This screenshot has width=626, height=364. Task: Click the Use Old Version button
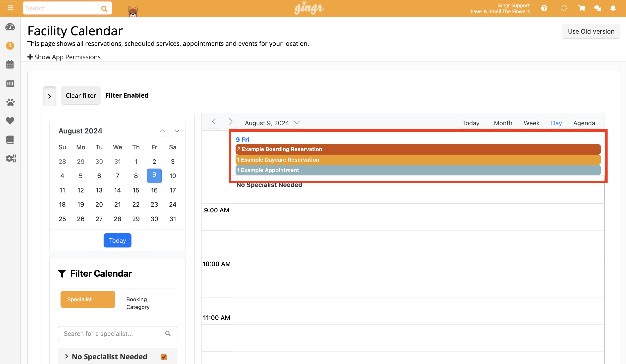point(591,31)
